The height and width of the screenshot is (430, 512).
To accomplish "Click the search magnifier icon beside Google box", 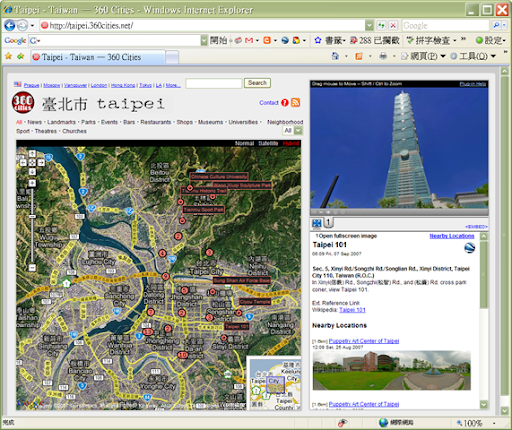I will click(x=496, y=25).
